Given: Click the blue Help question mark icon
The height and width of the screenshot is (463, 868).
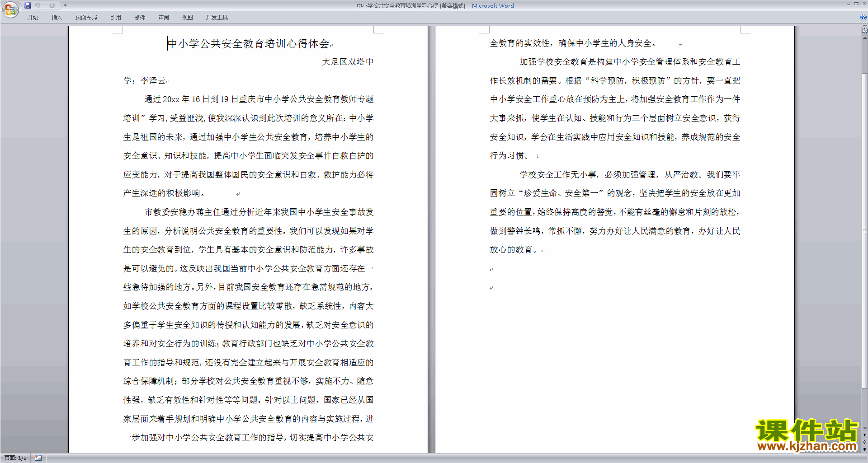Looking at the screenshot, I should (x=863, y=18).
